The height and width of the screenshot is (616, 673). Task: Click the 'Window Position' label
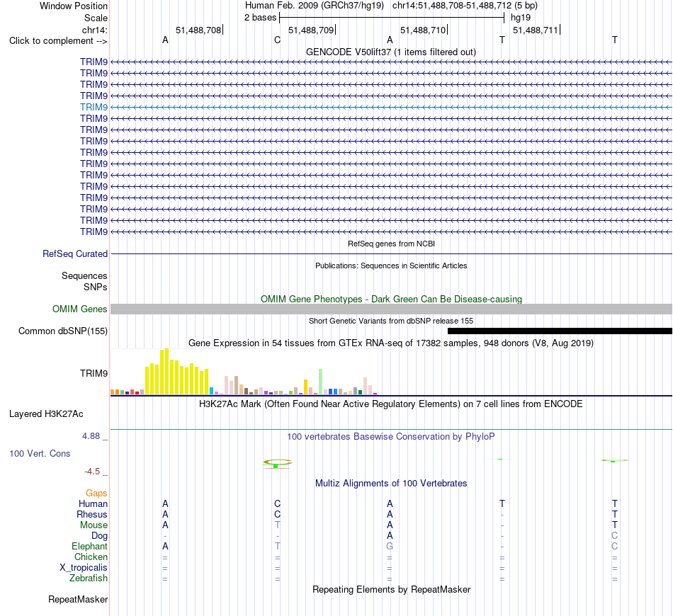click(x=74, y=6)
